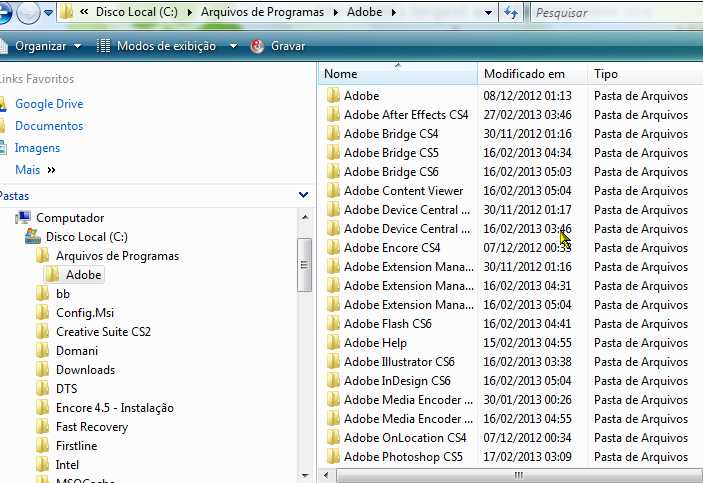Click Gravar burn disc button
703x483 pixels.
pos(278,46)
